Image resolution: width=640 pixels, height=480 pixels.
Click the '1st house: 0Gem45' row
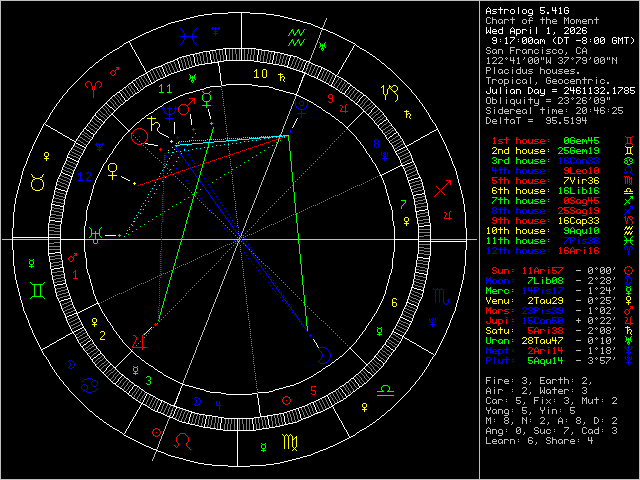coord(545,141)
